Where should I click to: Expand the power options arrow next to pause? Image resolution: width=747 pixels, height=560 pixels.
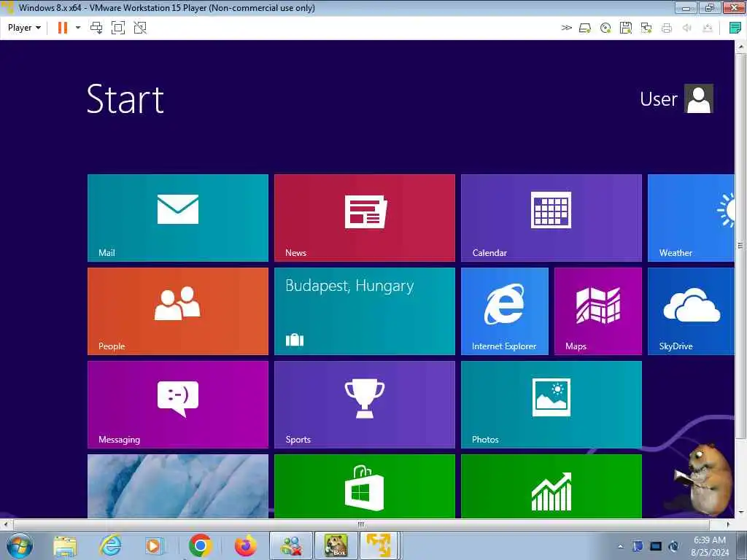click(78, 28)
